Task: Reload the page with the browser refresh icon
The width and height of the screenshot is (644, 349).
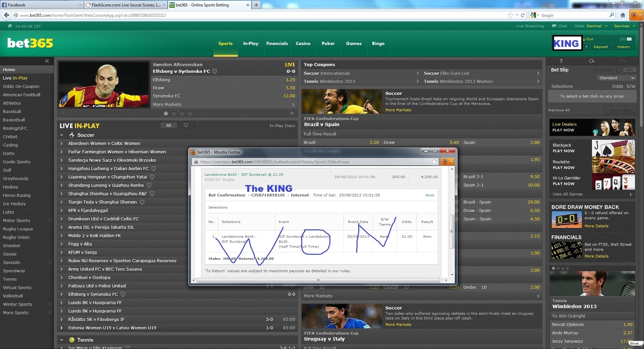Action: coord(523,15)
